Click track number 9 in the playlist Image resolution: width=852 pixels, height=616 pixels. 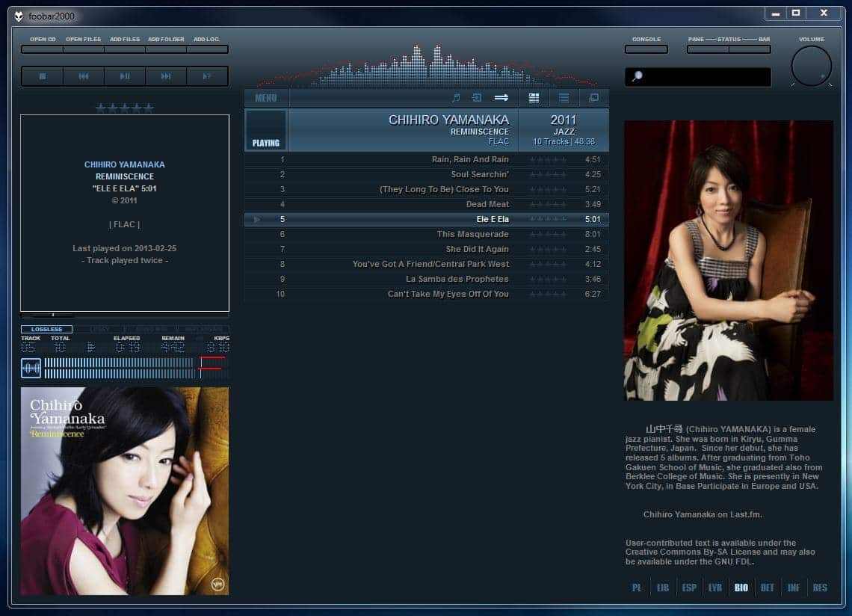(282, 279)
